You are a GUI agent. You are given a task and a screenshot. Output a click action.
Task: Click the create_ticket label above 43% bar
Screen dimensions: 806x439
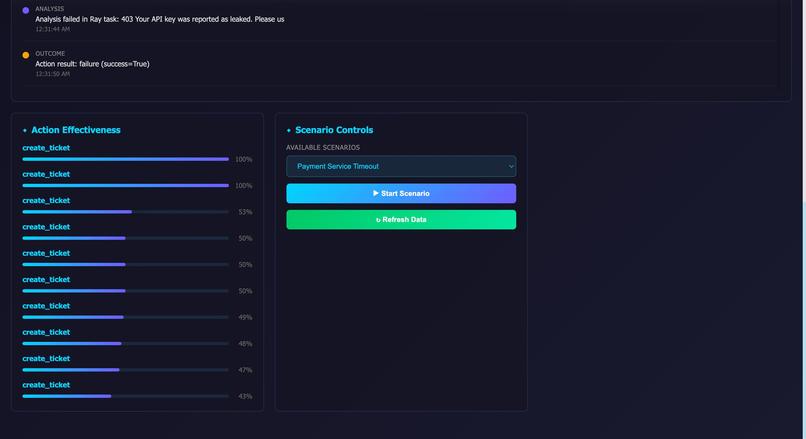46,385
